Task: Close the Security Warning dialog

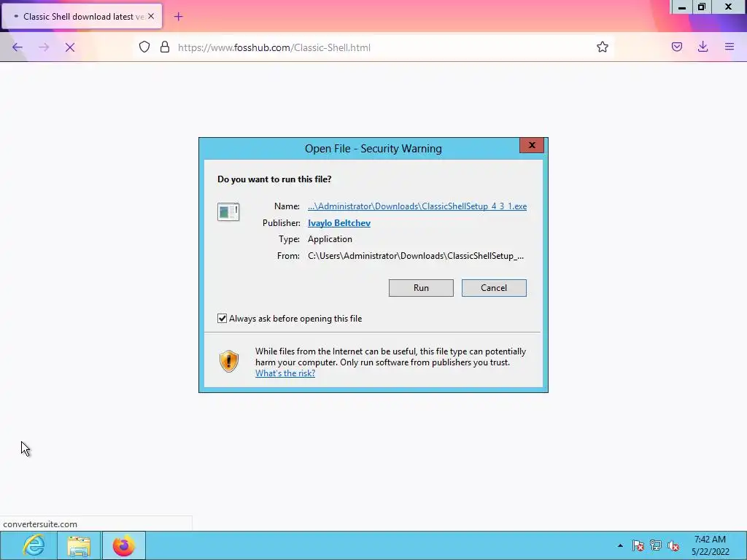Action: (532, 145)
